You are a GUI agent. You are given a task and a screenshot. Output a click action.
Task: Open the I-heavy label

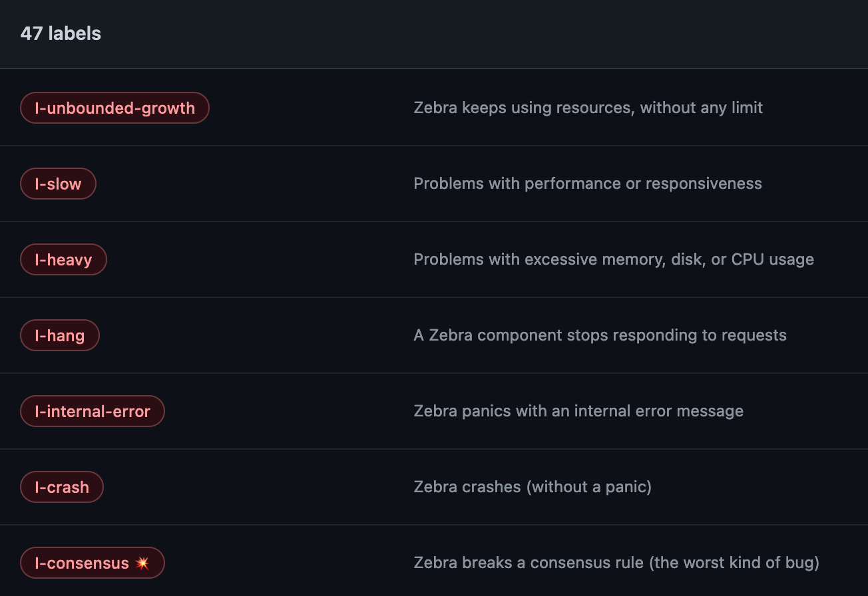[x=63, y=260]
